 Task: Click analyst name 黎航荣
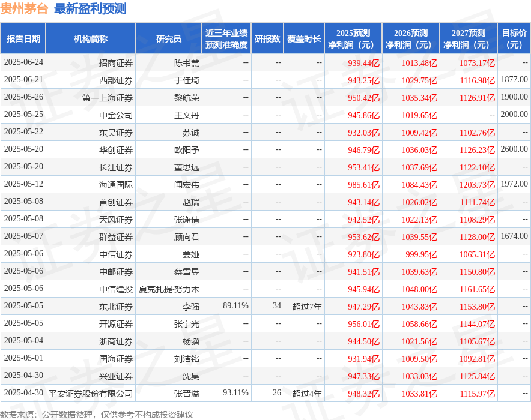187,98
